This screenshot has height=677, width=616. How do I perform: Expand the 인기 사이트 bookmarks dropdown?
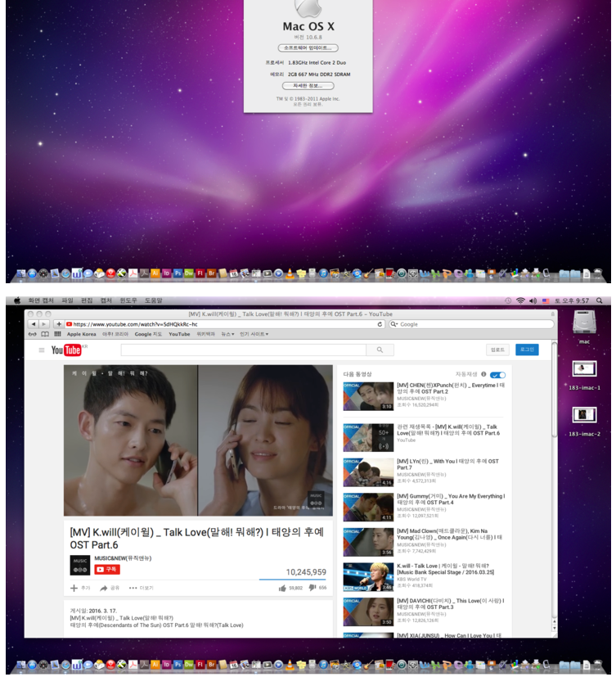pyautogui.click(x=254, y=334)
